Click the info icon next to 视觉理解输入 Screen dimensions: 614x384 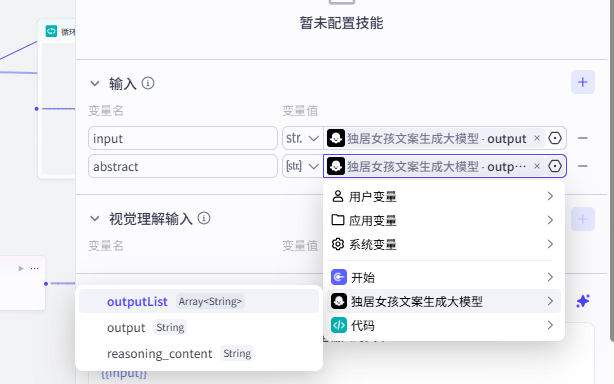(204, 218)
